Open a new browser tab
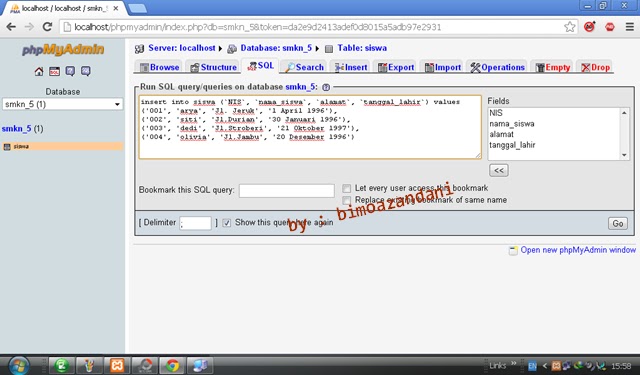640x375 pixels. click(137, 8)
